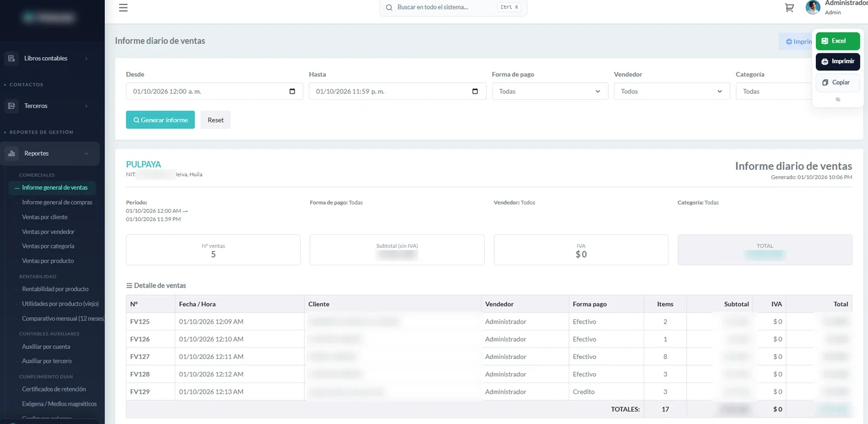Click invoice number FV129 in sales table
This screenshot has width=868, height=424.
(x=139, y=392)
